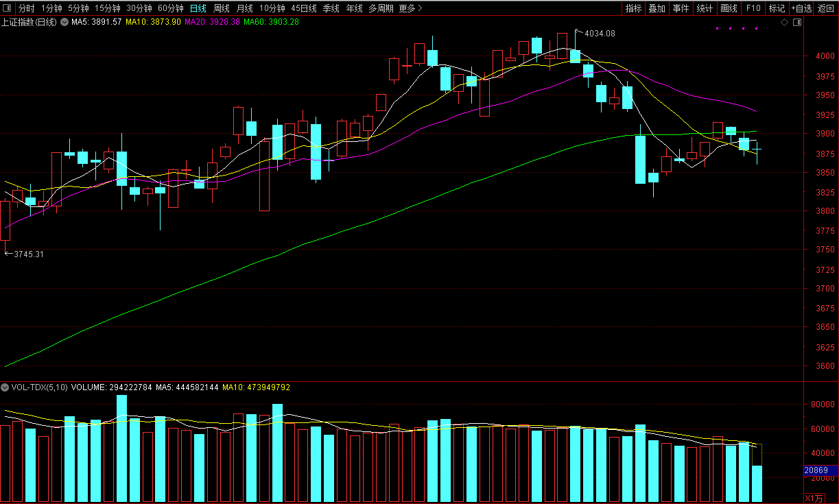Switch to 分时 intraday view
Image resolution: width=839 pixels, height=504 pixels.
click(x=26, y=8)
